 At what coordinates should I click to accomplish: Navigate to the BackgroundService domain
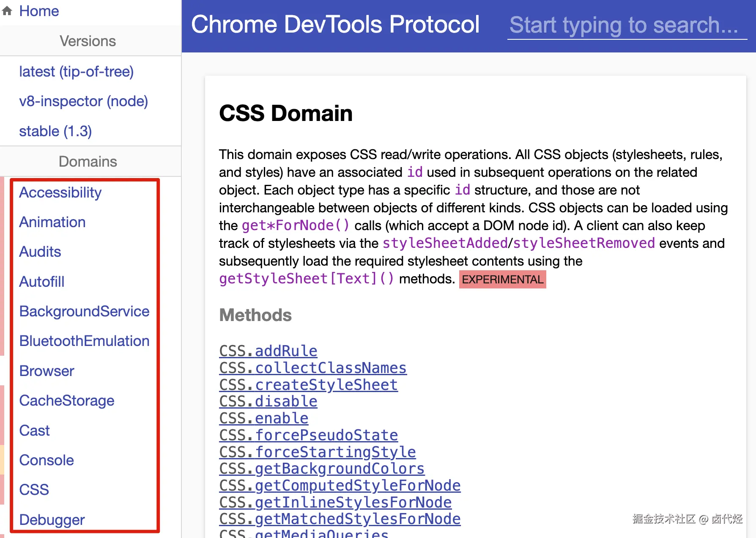coord(84,311)
